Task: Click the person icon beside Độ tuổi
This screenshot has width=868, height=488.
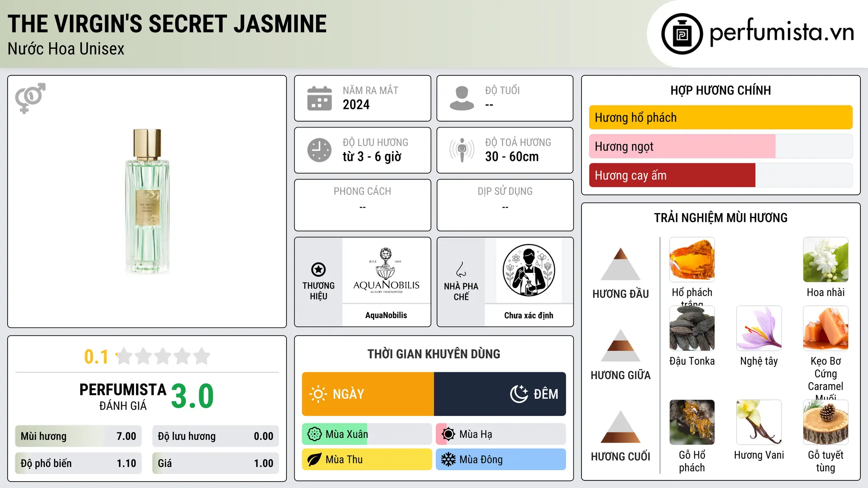Action: tap(462, 98)
